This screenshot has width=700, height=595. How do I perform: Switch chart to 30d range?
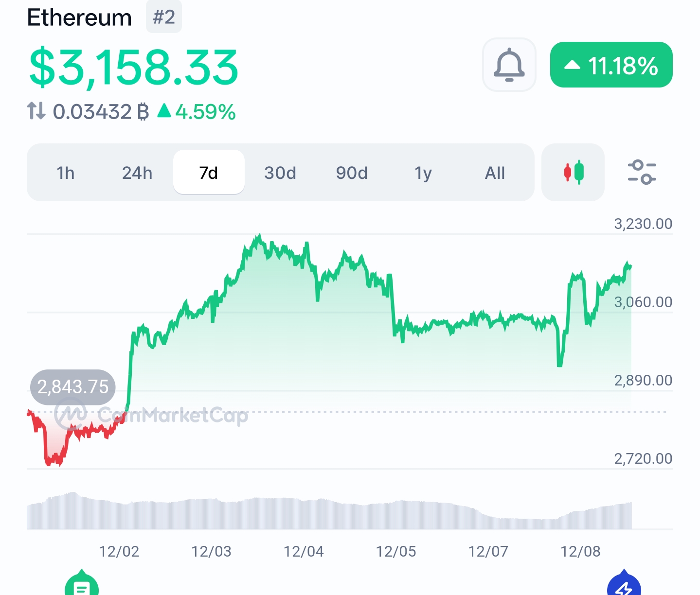tap(280, 173)
